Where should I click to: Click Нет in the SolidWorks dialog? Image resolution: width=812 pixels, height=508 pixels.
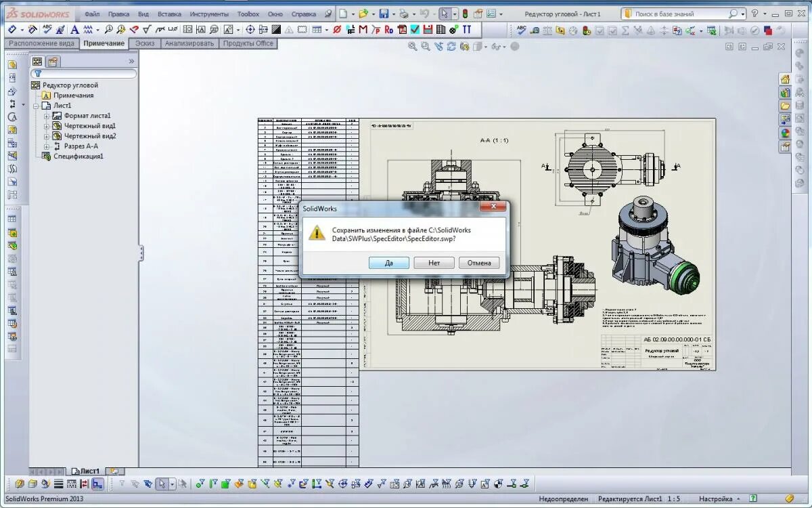click(434, 263)
